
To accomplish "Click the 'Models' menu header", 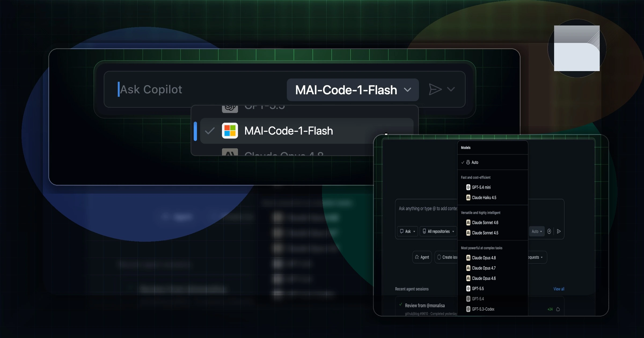I will pyautogui.click(x=466, y=148).
